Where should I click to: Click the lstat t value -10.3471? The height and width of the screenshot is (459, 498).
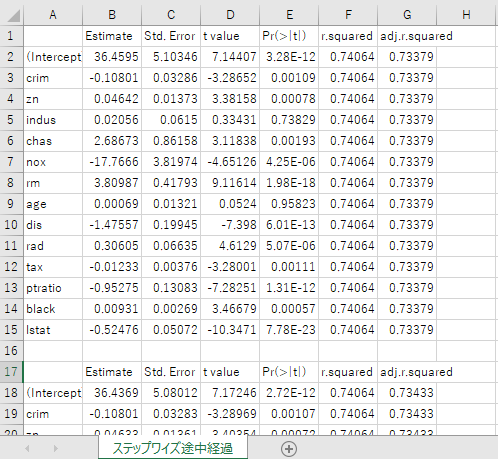(230, 330)
